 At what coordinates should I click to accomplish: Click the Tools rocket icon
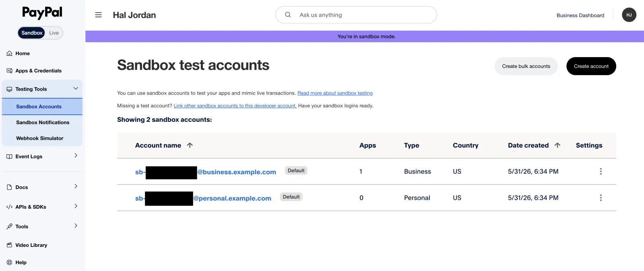click(x=9, y=227)
